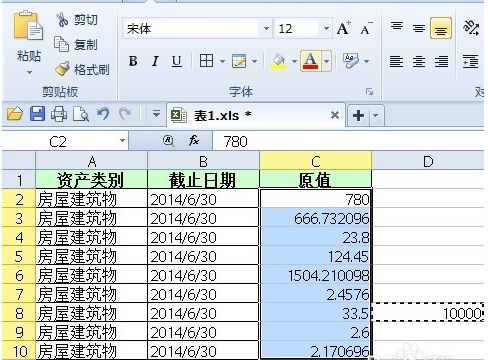Toggle Italic formatting
Viewport: 488px width, 360px height.
(155, 61)
